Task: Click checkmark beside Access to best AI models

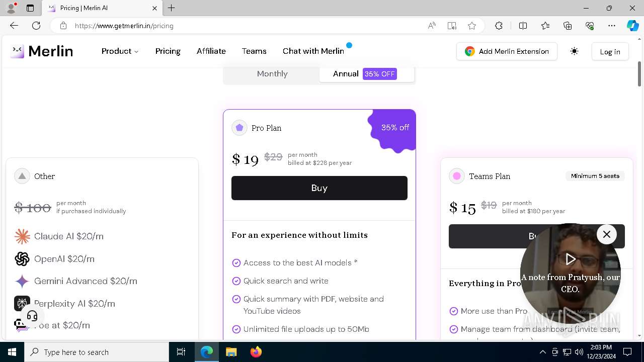Action: (x=236, y=263)
